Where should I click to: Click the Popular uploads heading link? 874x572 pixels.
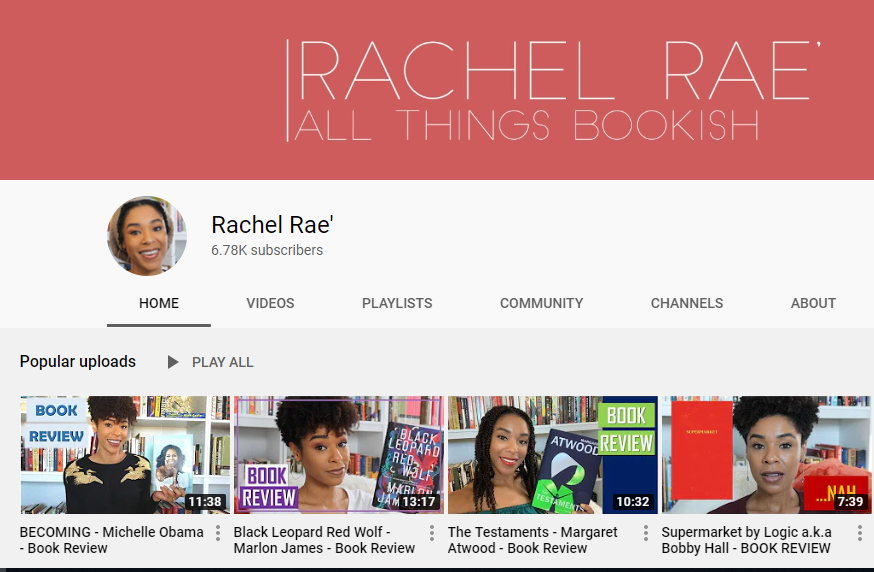[x=78, y=362]
